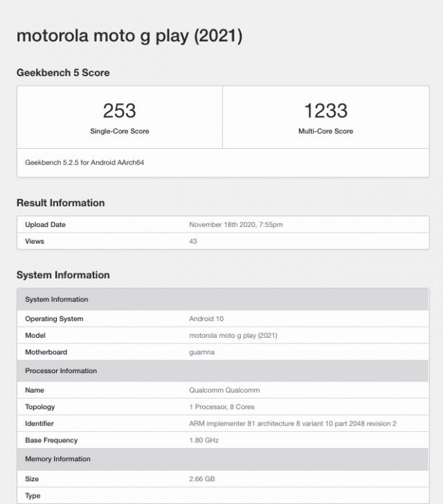Screen dimensions: 443x504
Task: Select the 253 single-core score value
Action: (120, 111)
